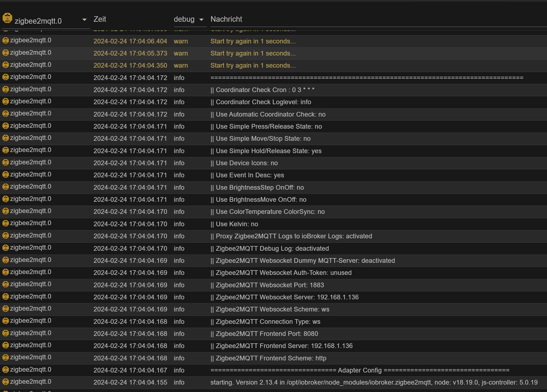Select '|| Use Device Icons: no' message
547x392 pixels.
pos(244,163)
